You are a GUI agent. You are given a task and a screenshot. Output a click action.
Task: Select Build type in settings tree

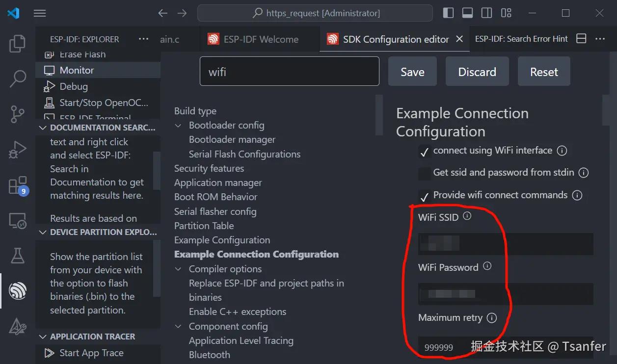[x=195, y=111]
